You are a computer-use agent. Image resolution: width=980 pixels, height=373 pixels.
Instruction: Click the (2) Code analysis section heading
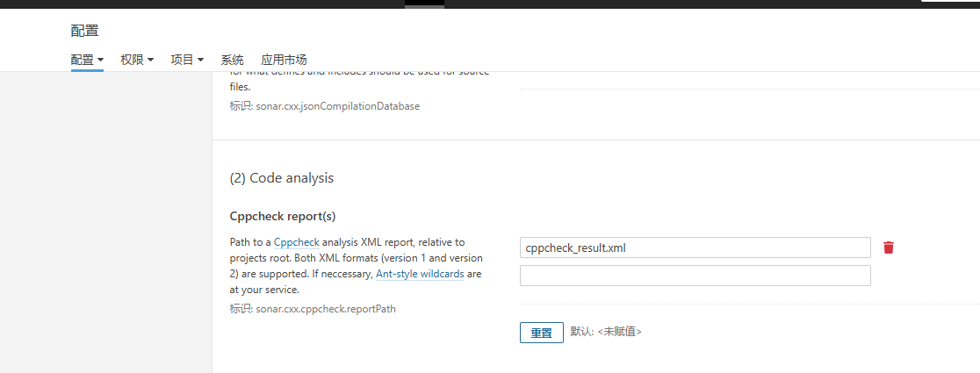[281, 178]
